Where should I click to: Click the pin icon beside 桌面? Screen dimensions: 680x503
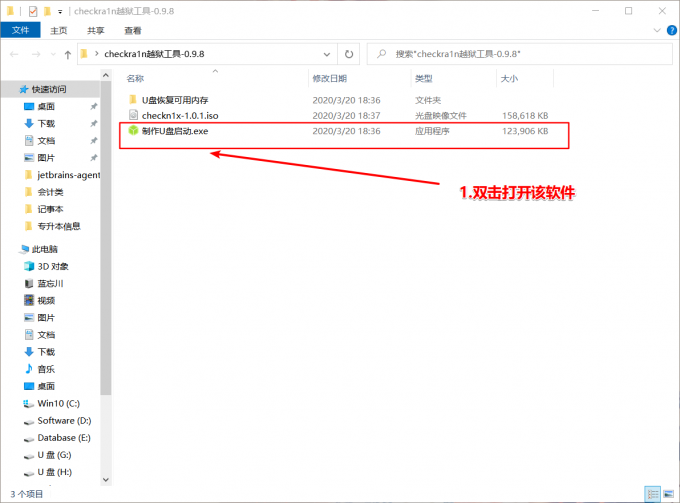point(93,106)
